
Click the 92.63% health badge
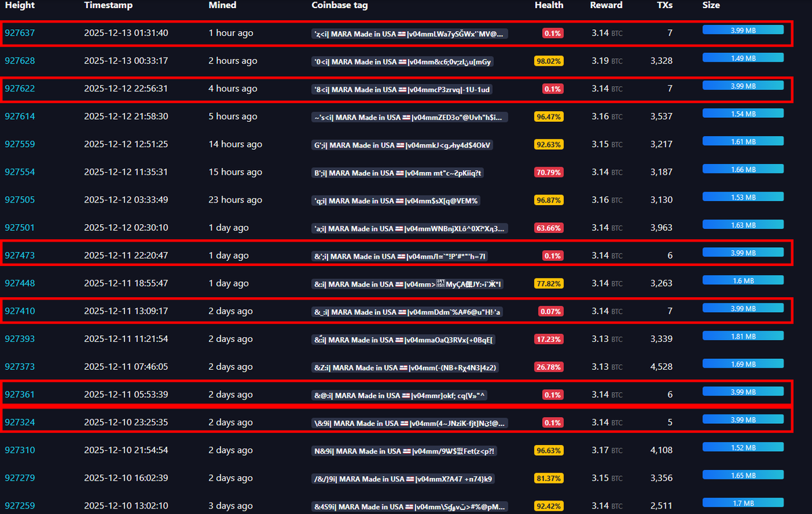[549, 144]
